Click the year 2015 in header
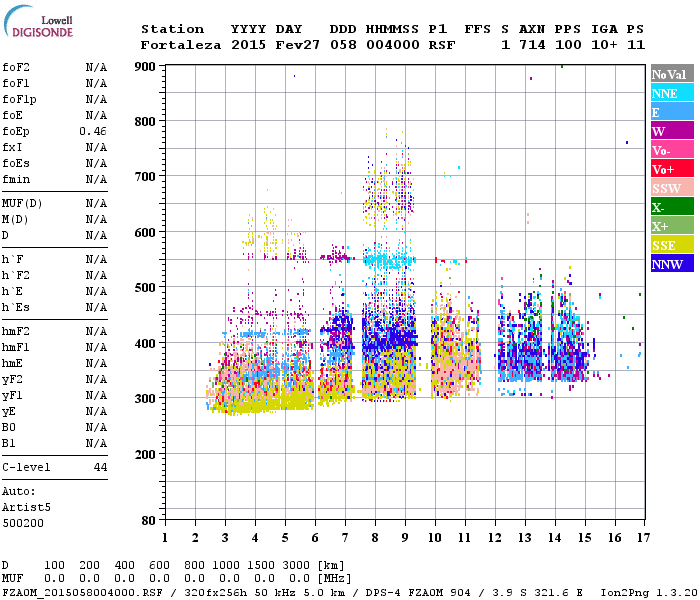Screen dimensions: 700x600 tap(248, 45)
